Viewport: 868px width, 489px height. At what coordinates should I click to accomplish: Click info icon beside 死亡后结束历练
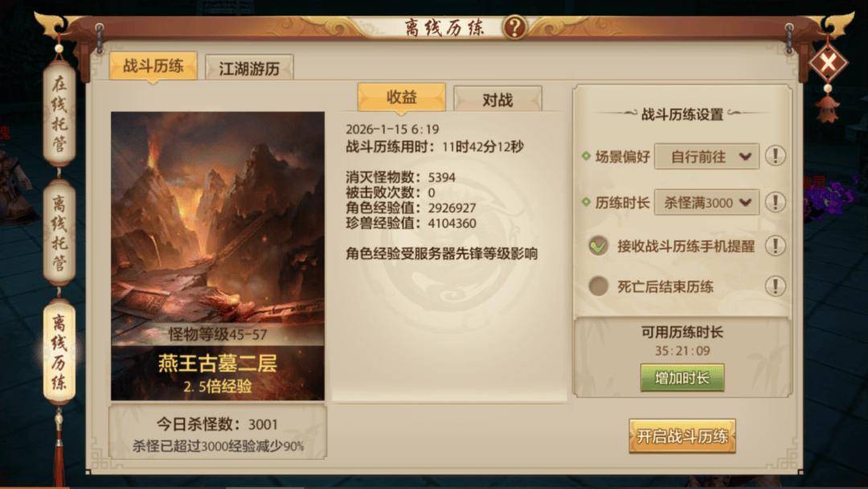tap(775, 286)
